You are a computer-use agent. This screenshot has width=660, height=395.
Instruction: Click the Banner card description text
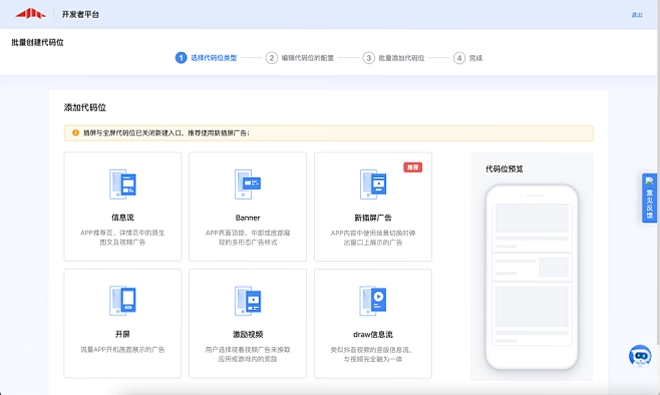coord(248,238)
